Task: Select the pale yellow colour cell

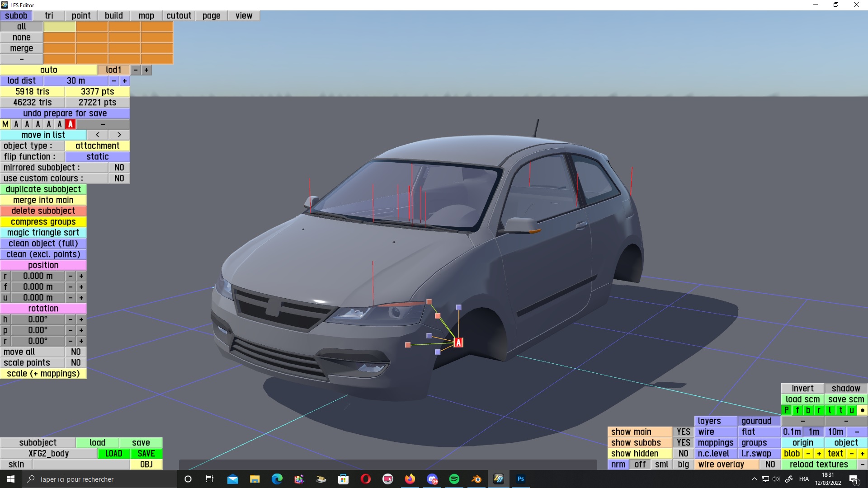Action: [60, 27]
